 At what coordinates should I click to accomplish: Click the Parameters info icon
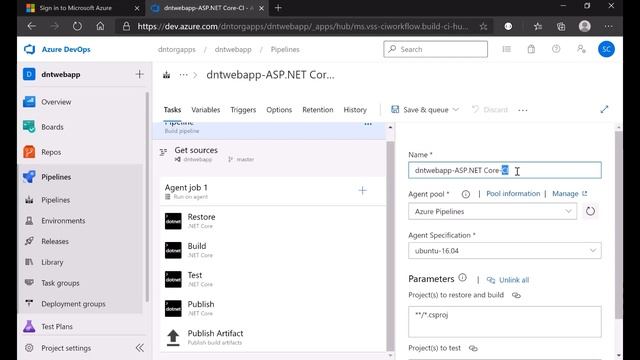click(462, 278)
